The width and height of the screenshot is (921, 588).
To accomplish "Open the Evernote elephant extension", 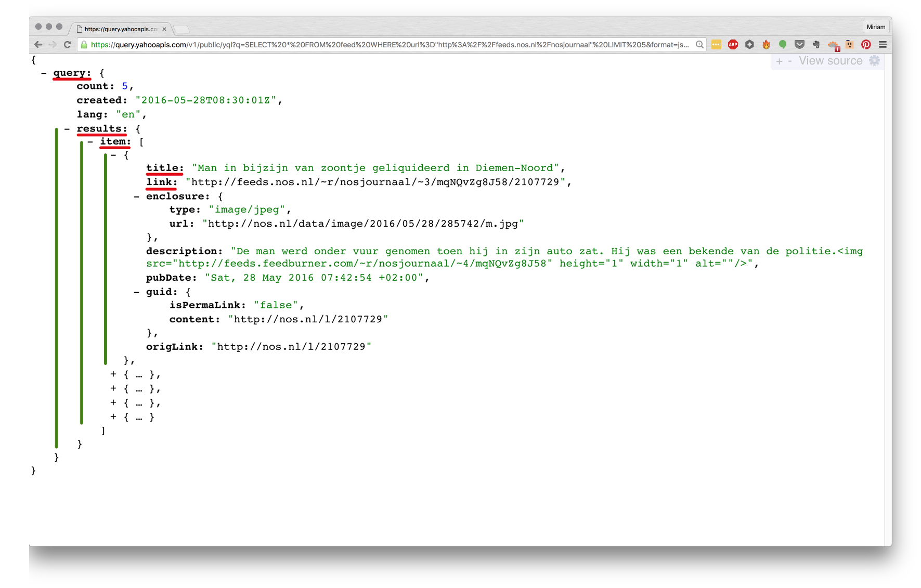I will coord(816,45).
